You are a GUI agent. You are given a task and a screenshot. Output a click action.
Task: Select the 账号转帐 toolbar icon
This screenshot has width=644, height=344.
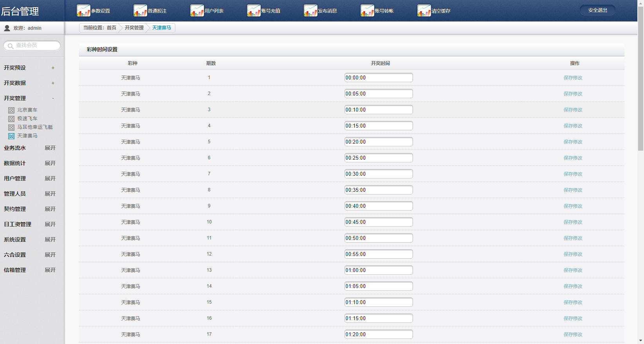pyautogui.click(x=367, y=11)
